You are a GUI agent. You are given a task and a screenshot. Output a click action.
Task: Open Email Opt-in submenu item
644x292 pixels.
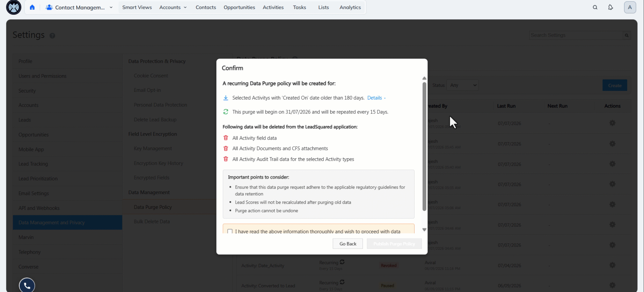coord(147,90)
